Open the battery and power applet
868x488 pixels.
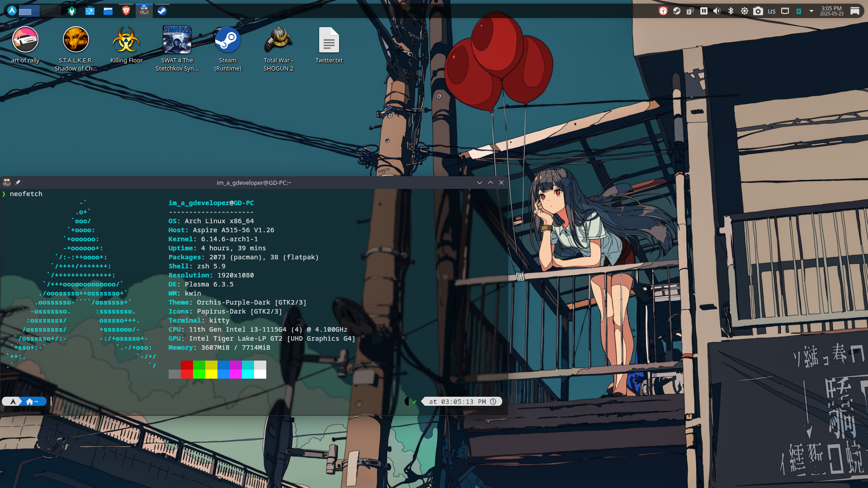pos(799,11)
